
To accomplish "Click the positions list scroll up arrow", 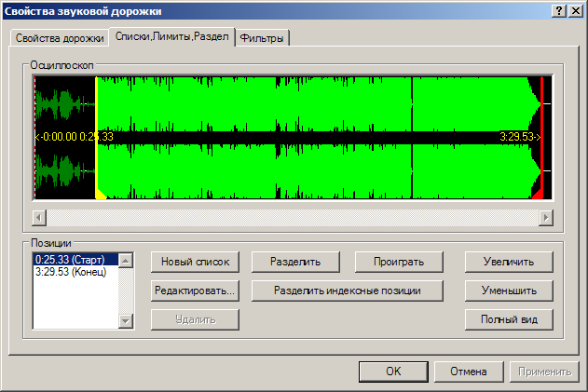I will 126,261.
